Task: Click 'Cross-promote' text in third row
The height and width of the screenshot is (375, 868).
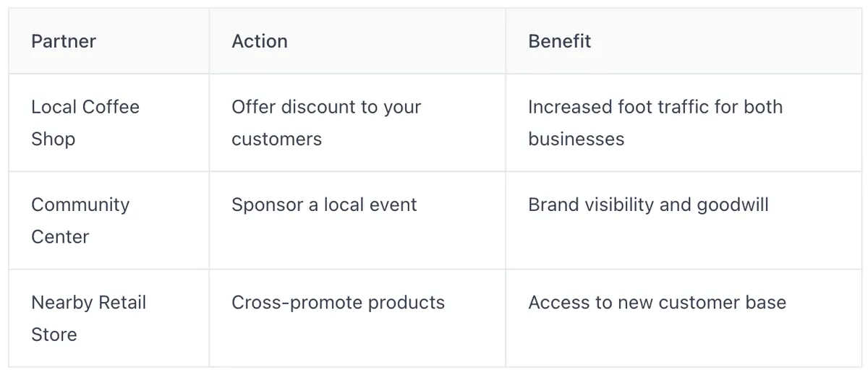Action: 297,303
